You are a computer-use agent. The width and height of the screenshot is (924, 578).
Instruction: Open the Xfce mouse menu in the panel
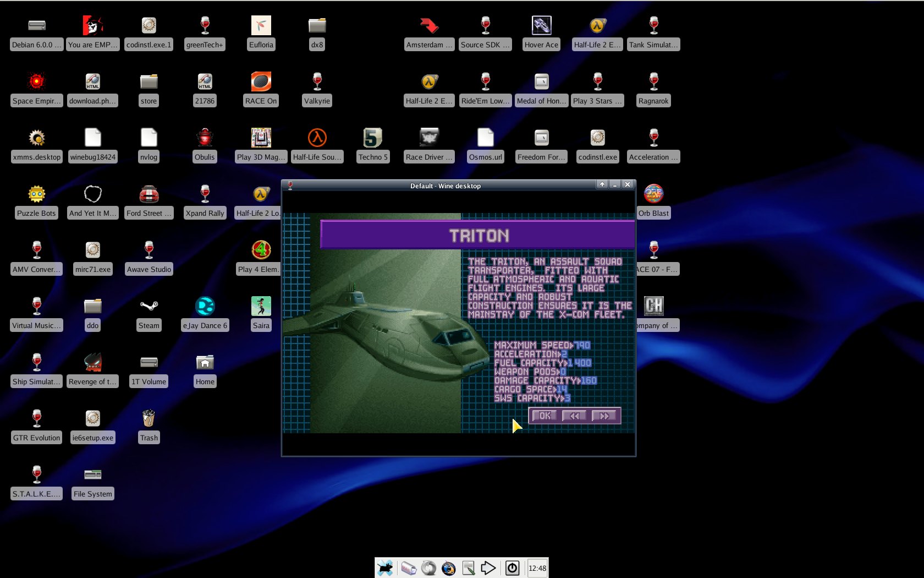[385, 568]
